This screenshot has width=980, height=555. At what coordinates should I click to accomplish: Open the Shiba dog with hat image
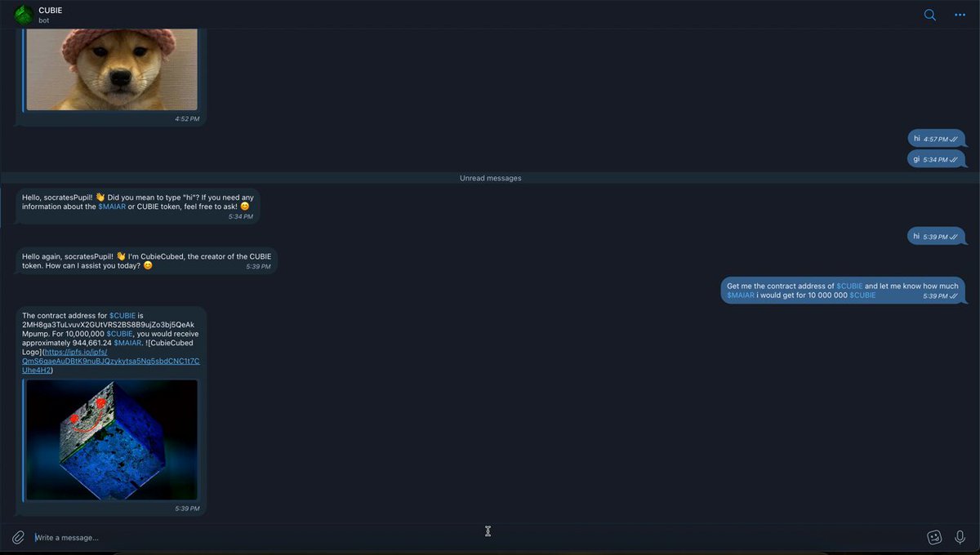click(112, 69)
